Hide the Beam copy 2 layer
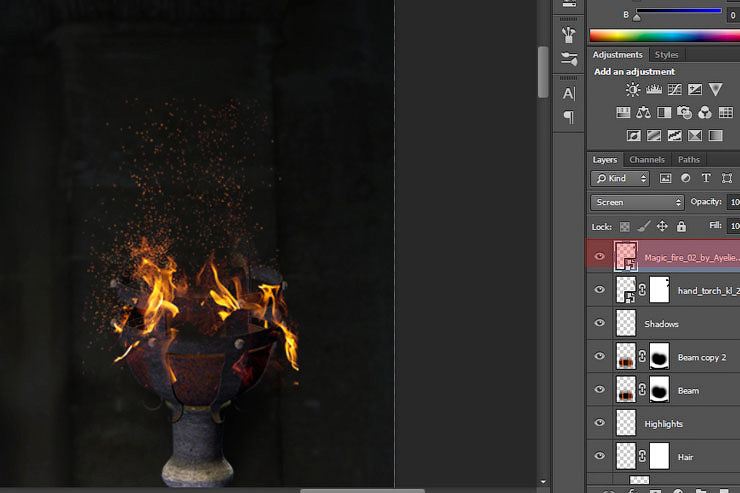Viewport: 740px width, 493px height. pos(600,356)
